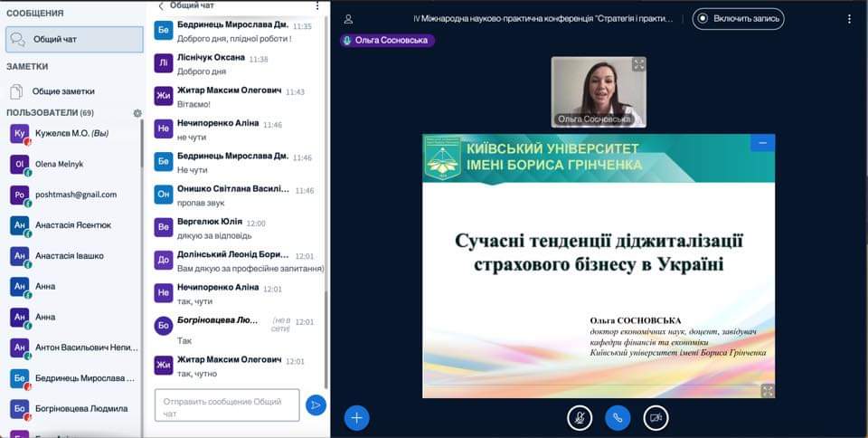The width and height of the screenshot is (868, 438).
Task: Select user Olena Melnyk
Action: click(72, 165)
